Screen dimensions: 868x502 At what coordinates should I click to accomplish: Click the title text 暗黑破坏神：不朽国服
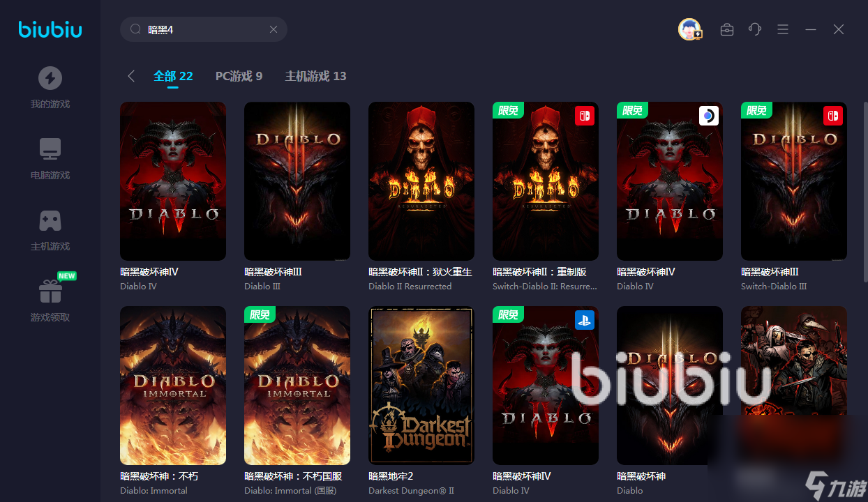pyautogui.click(x=293, y=476)
